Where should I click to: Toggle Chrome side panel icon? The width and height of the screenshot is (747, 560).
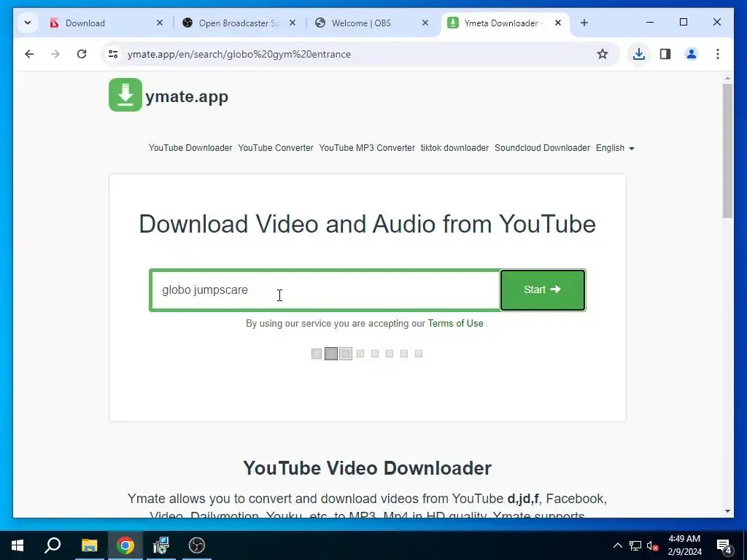point(665,54)
